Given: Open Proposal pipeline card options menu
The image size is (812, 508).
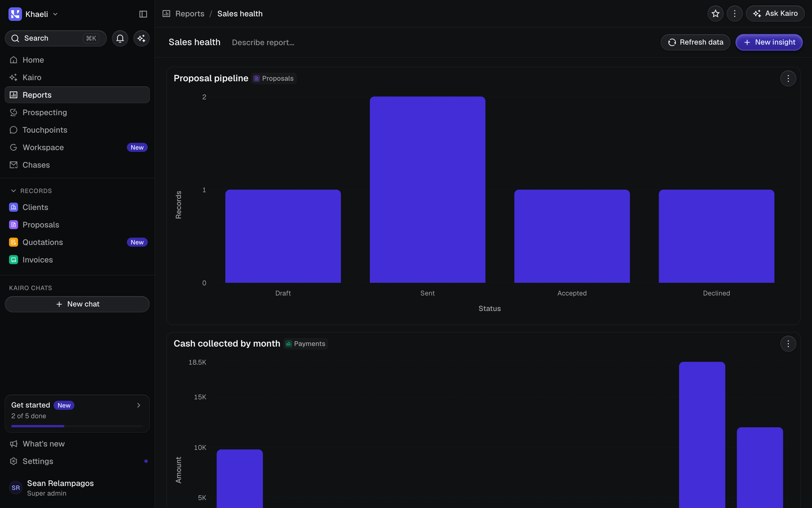Looking at the screenshot, I should [x=788, y=79].
